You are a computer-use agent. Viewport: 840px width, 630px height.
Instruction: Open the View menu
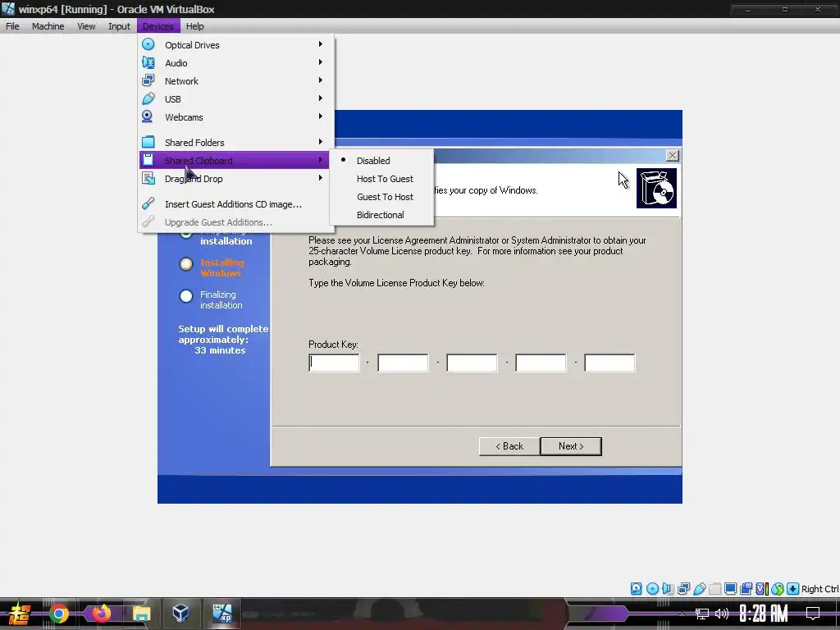click(x=85, y=26)
